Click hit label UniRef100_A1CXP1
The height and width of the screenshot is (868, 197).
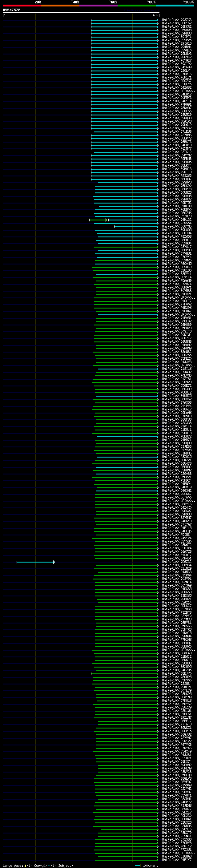coord(177,294)
